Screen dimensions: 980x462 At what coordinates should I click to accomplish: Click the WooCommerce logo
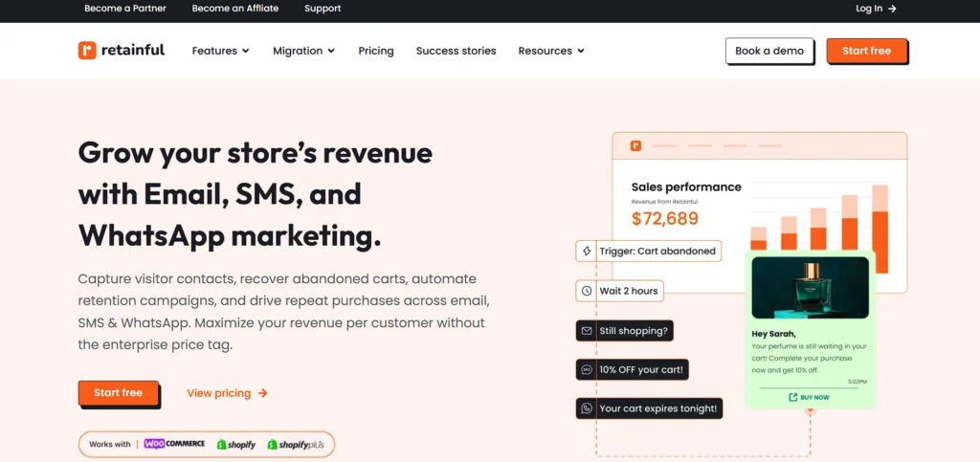(173, 444)
